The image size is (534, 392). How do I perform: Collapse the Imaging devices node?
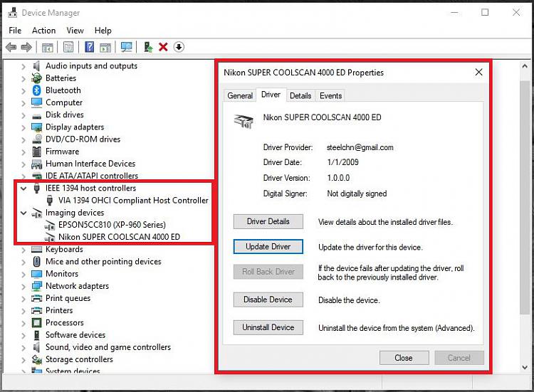click(x=23, y=213)
